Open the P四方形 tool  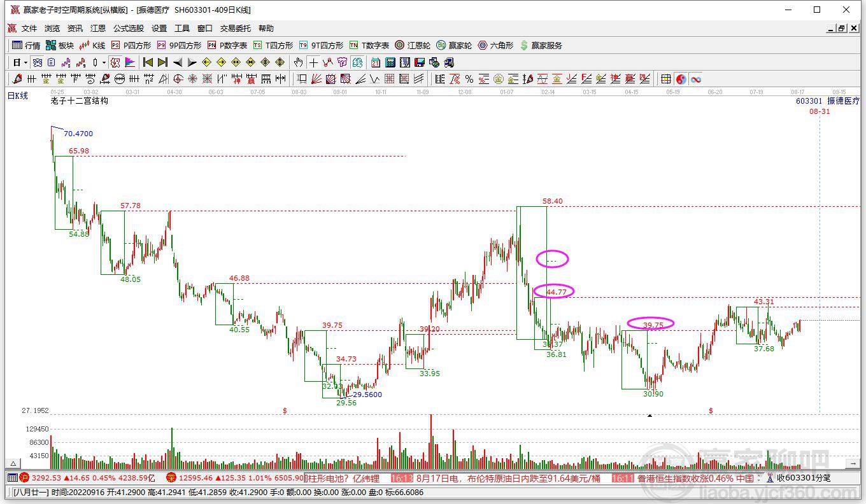[131, 45]
